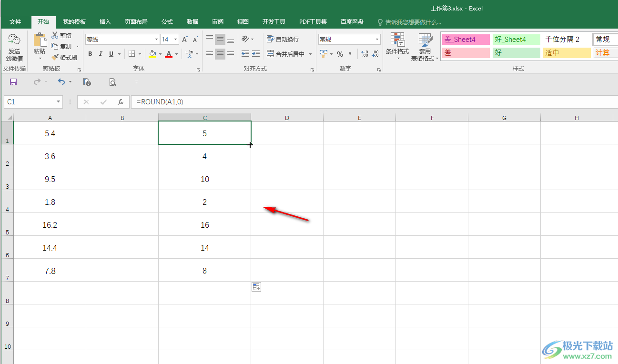Toggle italic formatting
Image resolution: width=618 pixels, height=364 pixels.
[x=101, y=54]
